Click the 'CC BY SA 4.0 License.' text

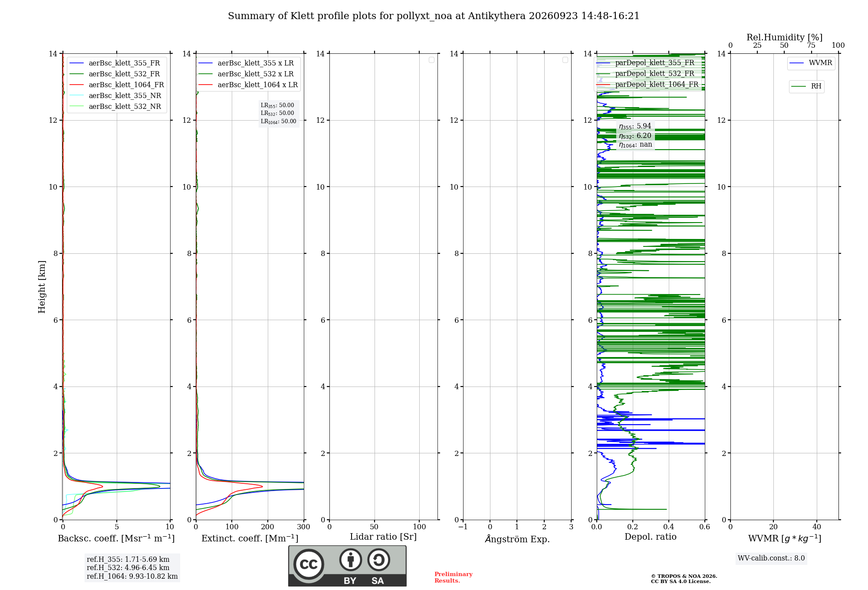tap(681, 581)
